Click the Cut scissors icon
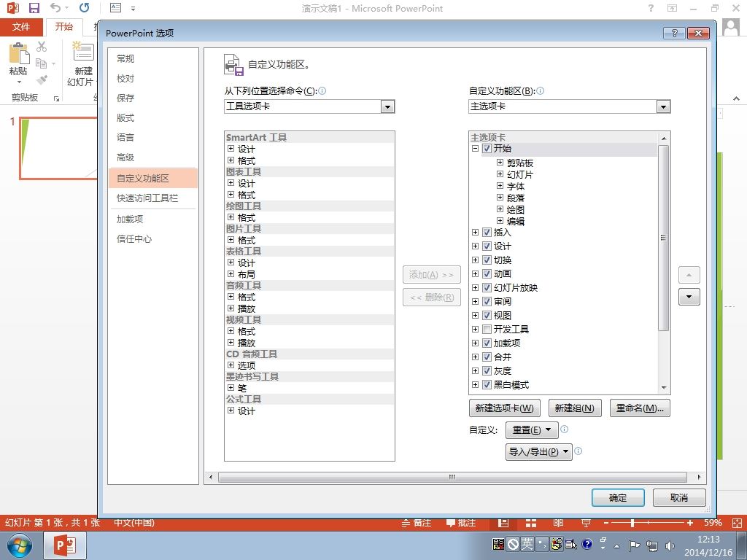This screenshot has height=560, width=747. coord(42,46)
